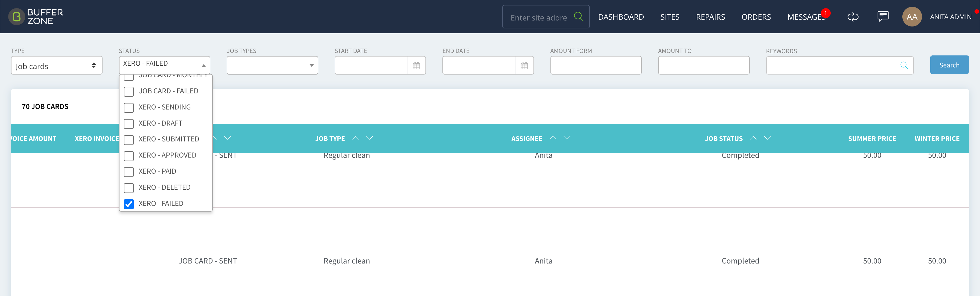Go to the Dashboard menu
This screenshot has width=980, height=296.
tap(620, 17)
